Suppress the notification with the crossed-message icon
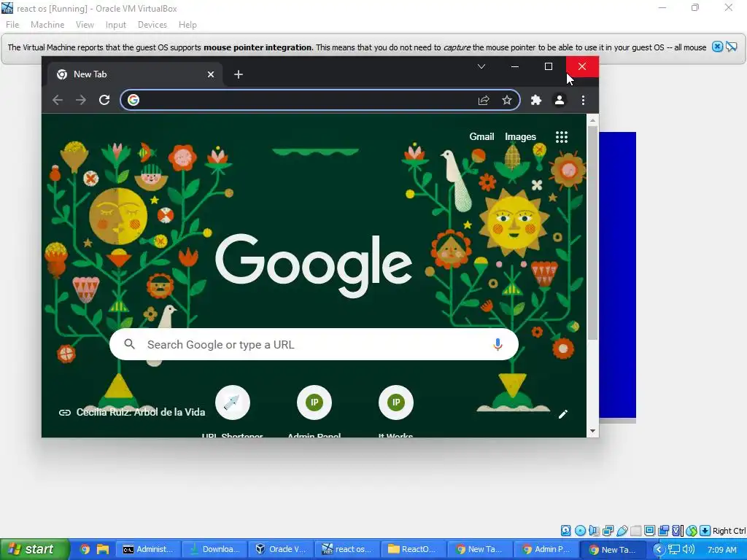The image size is (747, 560). pos(731,47)
